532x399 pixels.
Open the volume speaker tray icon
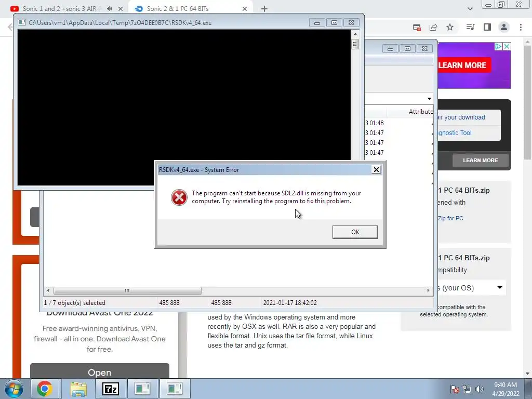click(x=480, y=389)
